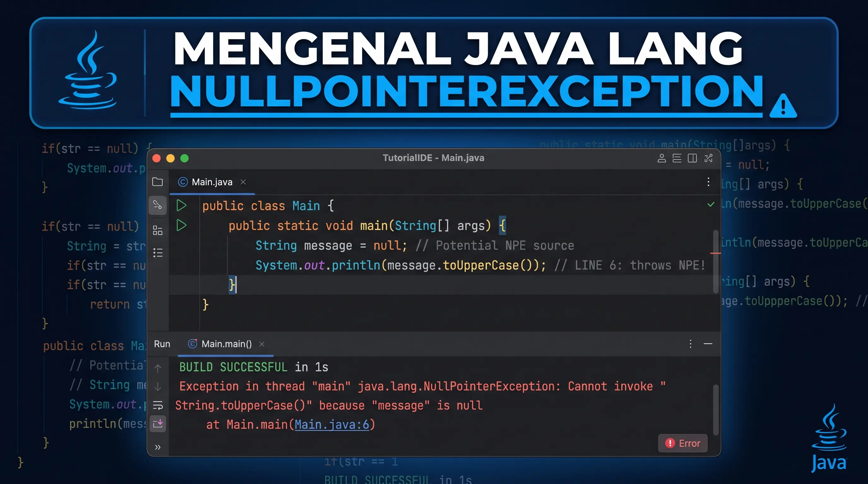
Task: Open the bulleted list icon in sidebar
Action: pyautogui.click(x=157, y=252)
